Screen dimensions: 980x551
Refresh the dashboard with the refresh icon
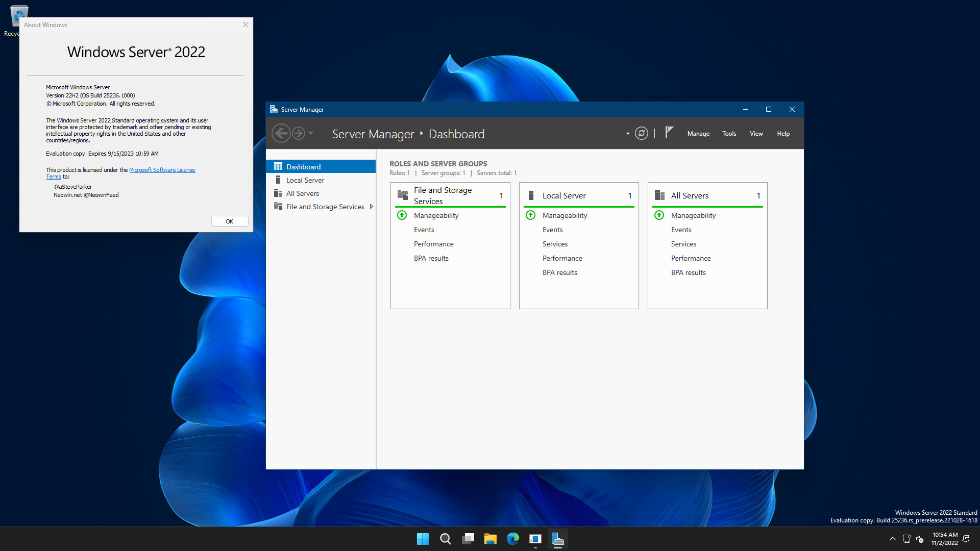(642, 133)
